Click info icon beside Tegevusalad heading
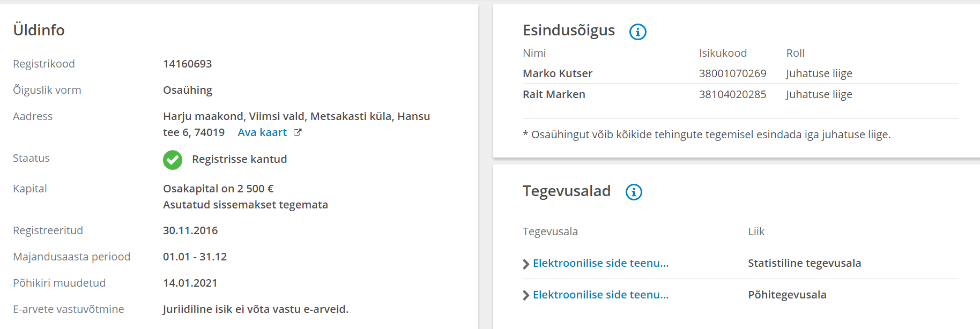This screenshot has height=329, width=980. click(634, 192)
